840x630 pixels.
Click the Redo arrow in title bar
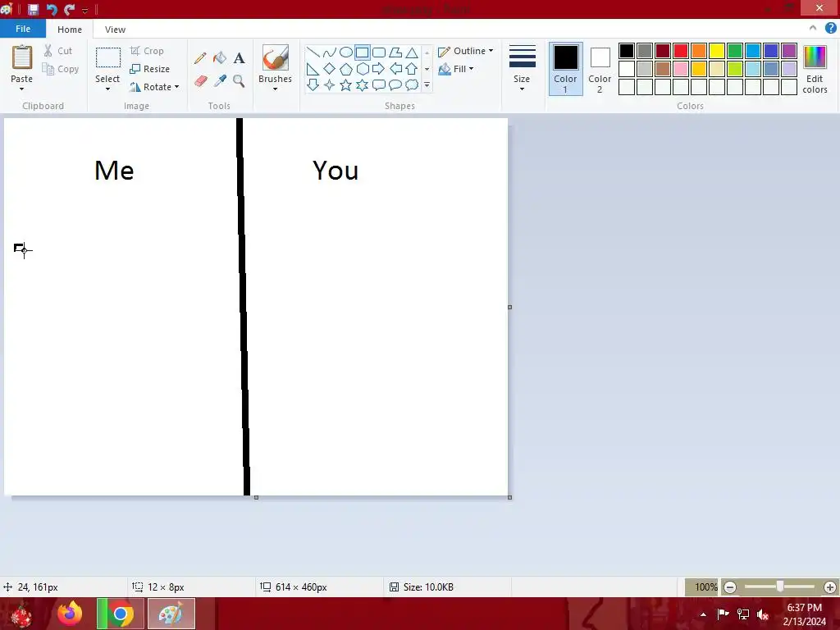(x=69, y=10)
